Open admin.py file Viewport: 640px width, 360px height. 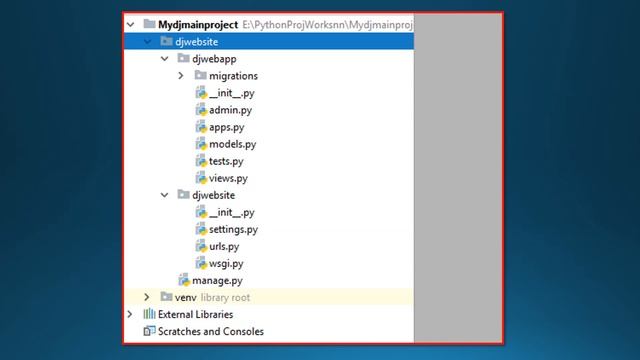click(x=231, y=110)
